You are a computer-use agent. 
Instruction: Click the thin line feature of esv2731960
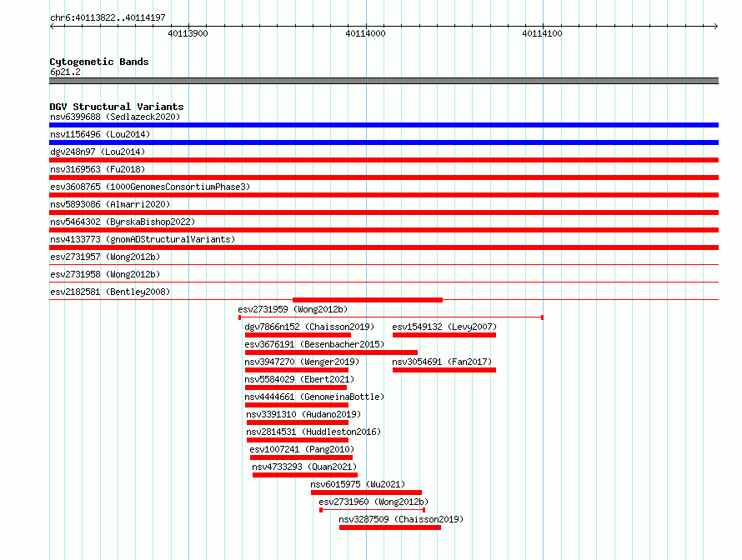point(373,510)
